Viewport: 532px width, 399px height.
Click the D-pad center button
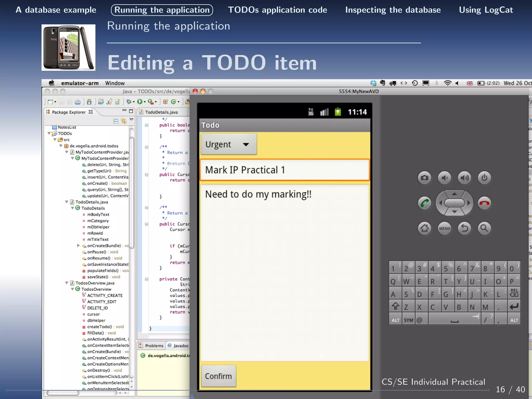click(454, 203)
